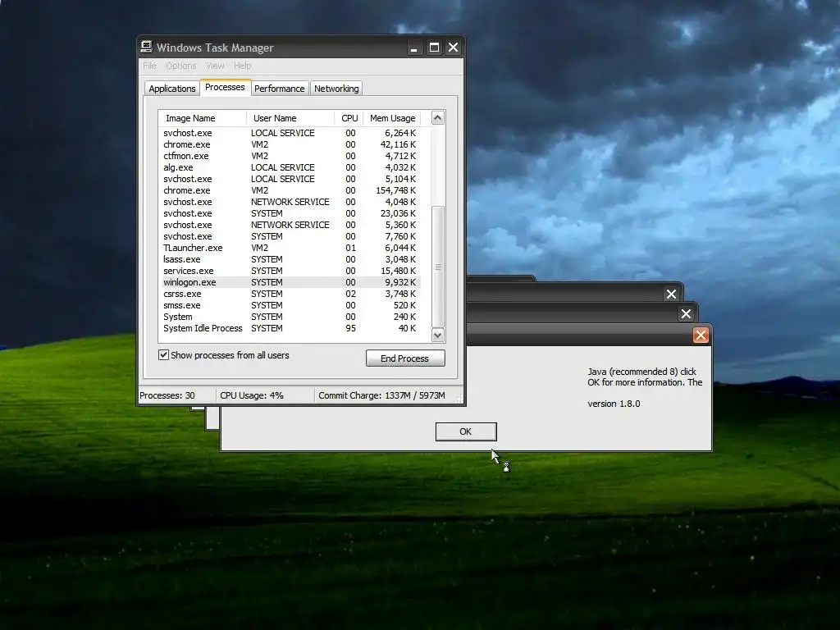Select svchost.exe using 5,104 K memory
The height and width of the screenshot is (630, 840).
click(x=290, y=179)
